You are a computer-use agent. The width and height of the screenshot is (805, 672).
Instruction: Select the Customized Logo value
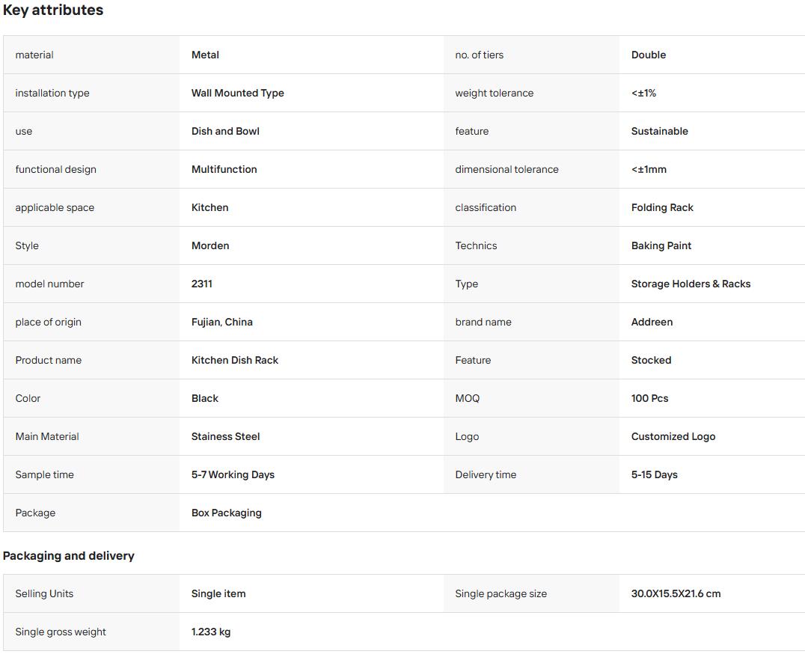673,436
